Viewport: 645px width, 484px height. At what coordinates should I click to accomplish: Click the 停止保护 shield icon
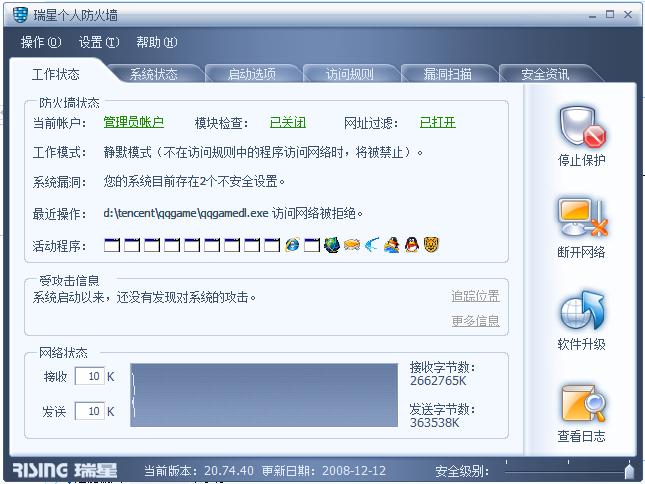click(582, 127)
